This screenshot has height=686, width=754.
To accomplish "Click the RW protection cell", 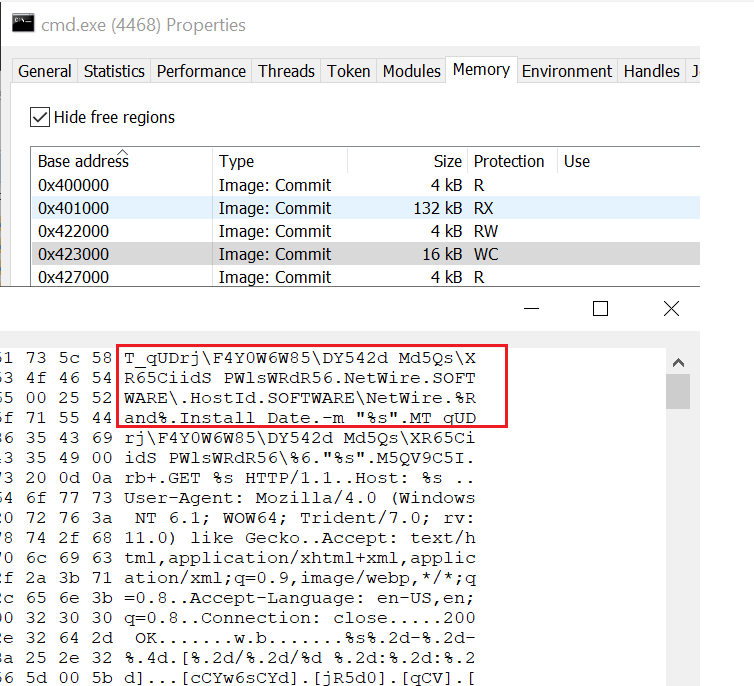I will (x=486, y=231).
